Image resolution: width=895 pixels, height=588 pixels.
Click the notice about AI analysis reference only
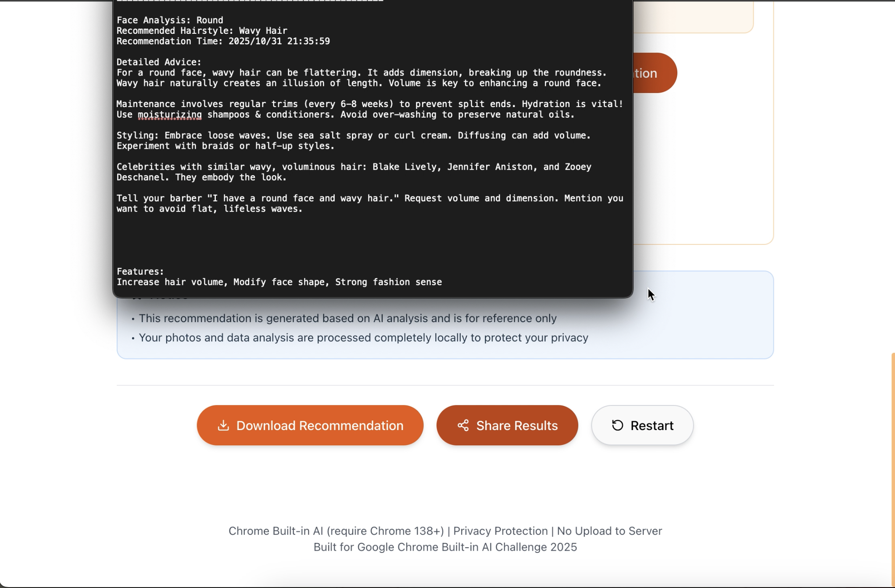[x=347, y=318]
